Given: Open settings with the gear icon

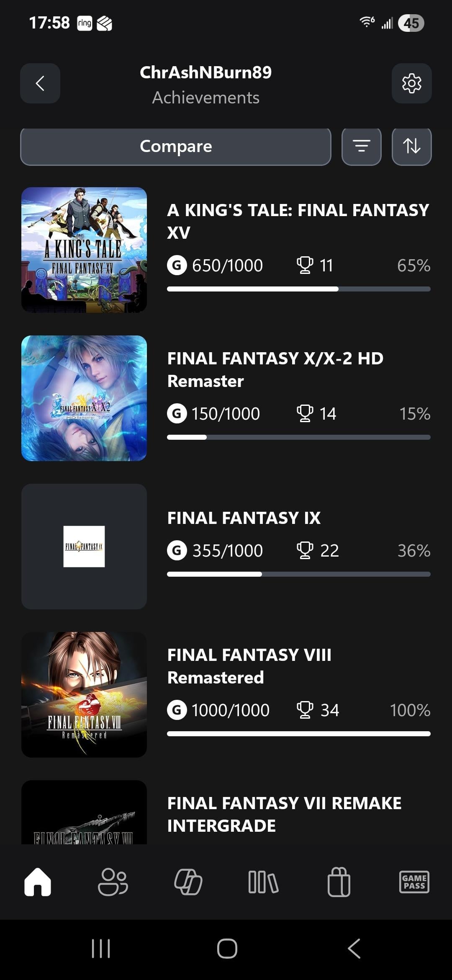Looking at the screenshot, I should pyautogui.click(x=411, y=83).
